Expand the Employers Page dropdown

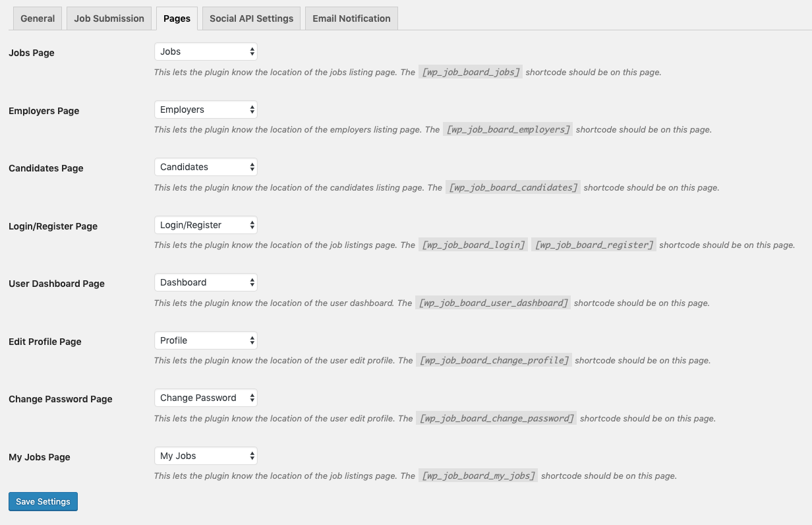[x=206, y=109]
